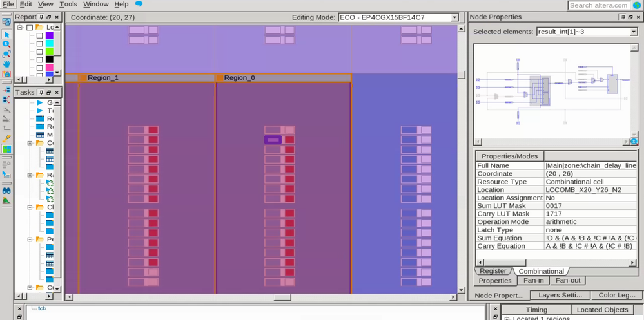Open the Window menu

tap(95, 4)
